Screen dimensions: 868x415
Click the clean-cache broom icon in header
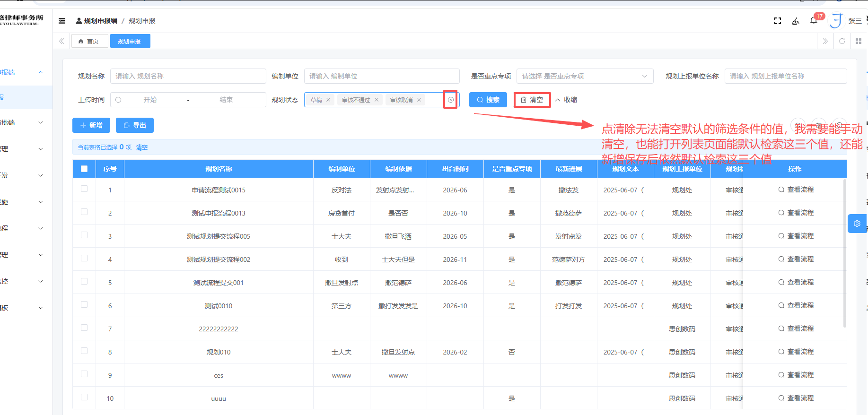tap(796, 21)
